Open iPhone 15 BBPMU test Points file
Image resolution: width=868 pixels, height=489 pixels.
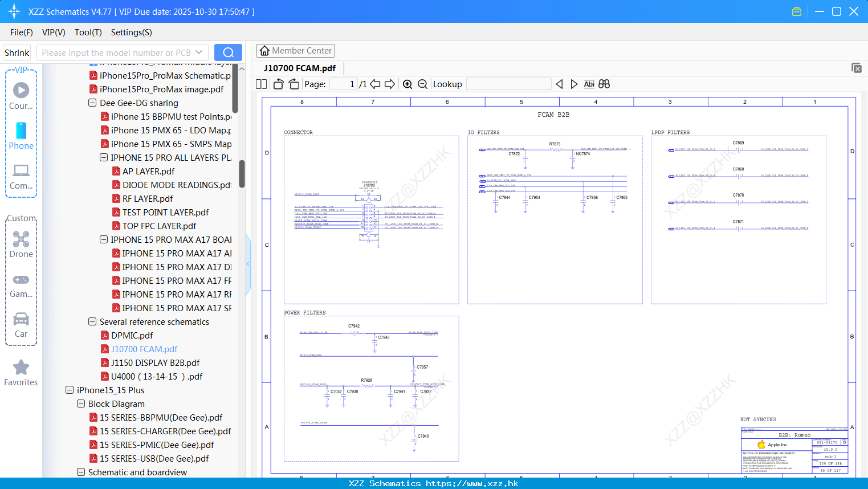click(171, 116)
